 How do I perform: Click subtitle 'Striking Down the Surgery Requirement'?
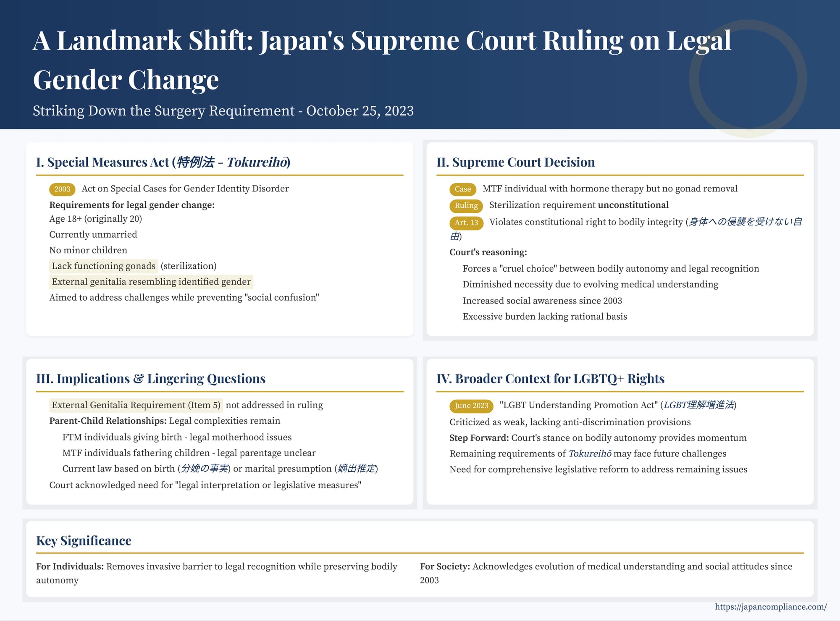click(x=223, y=110)
